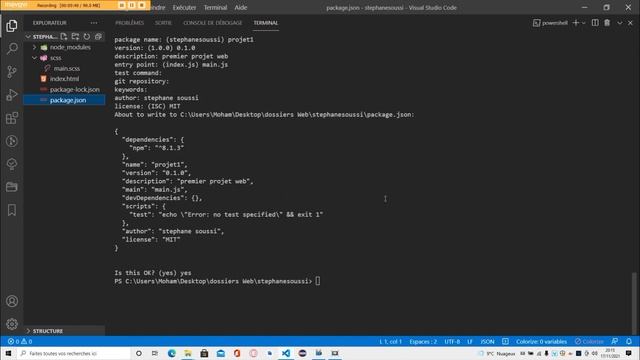640x360 pixels.
Task: Change end of line via LF
Action: [470, 341]
